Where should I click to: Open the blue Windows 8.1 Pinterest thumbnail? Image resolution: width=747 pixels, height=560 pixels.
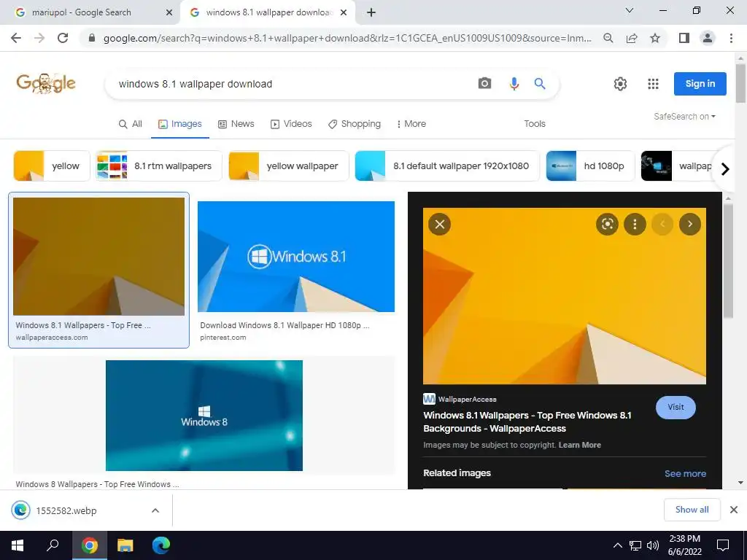[x=296, y=256]
